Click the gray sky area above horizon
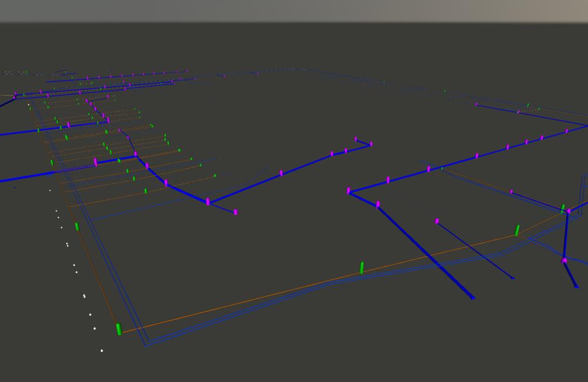Viewport: 588px width, 382px height. [x=294, y=11]
